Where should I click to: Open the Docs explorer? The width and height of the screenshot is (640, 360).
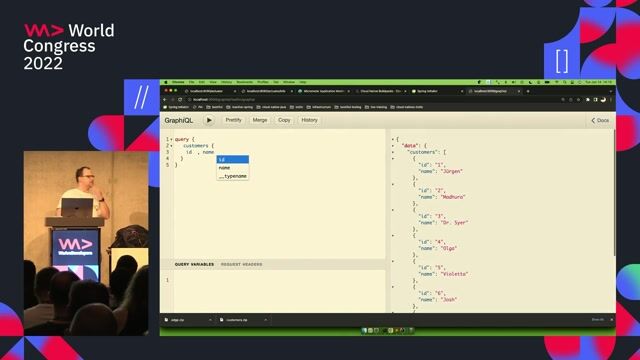click(600, 120)
